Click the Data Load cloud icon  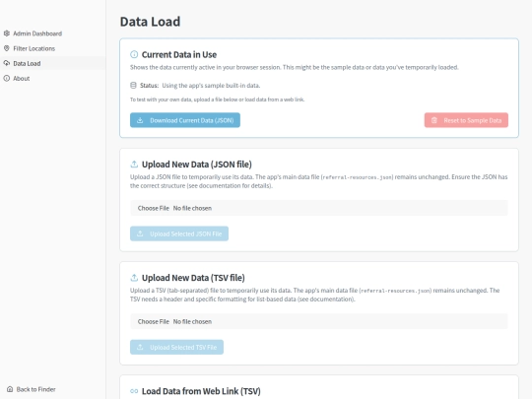pyautogui.click(x=7, y=63)
